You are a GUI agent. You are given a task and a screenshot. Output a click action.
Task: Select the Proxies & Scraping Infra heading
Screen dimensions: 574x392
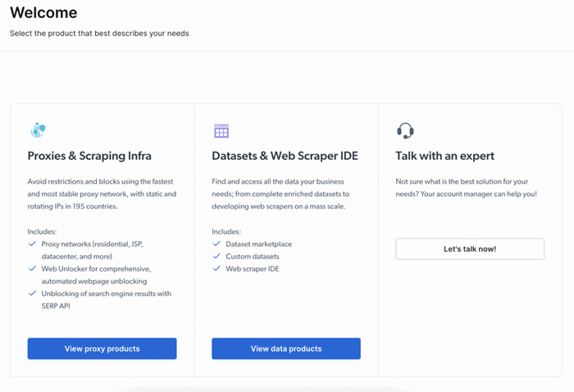(x=89, y=156)
